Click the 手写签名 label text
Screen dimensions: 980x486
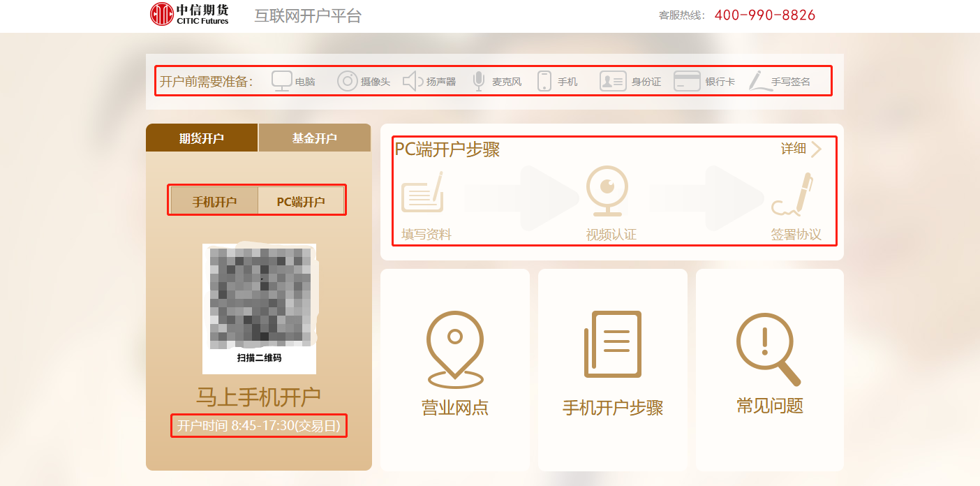pyautogui.click(x=791, y=82)
